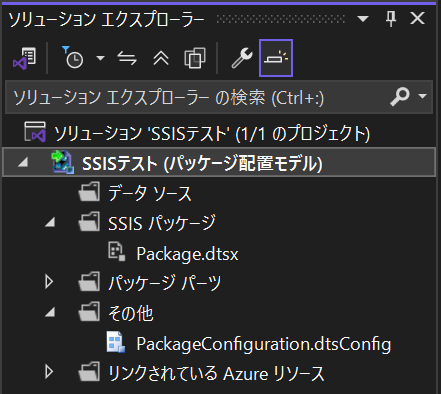Select the その他 folder
Viewport: 441px width, 394px height.
point(131,313)
